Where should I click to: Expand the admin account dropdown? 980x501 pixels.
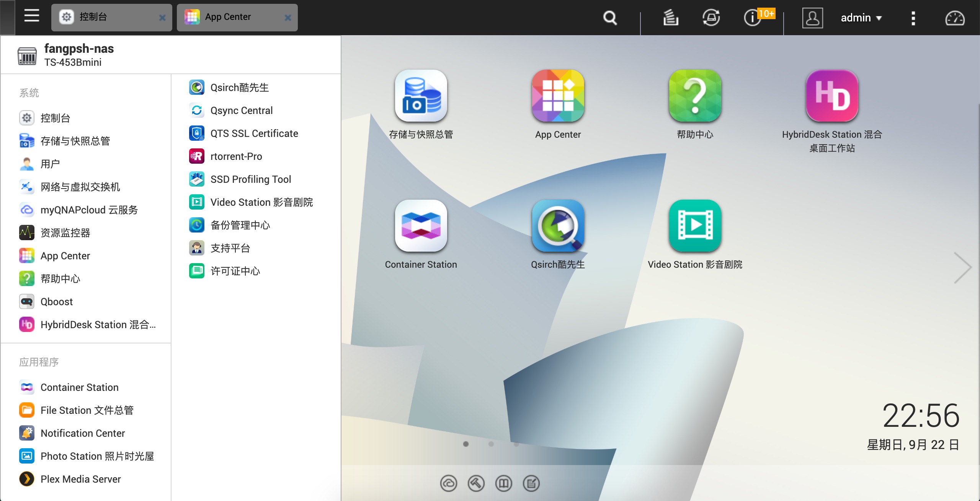[x=861, y=18]
